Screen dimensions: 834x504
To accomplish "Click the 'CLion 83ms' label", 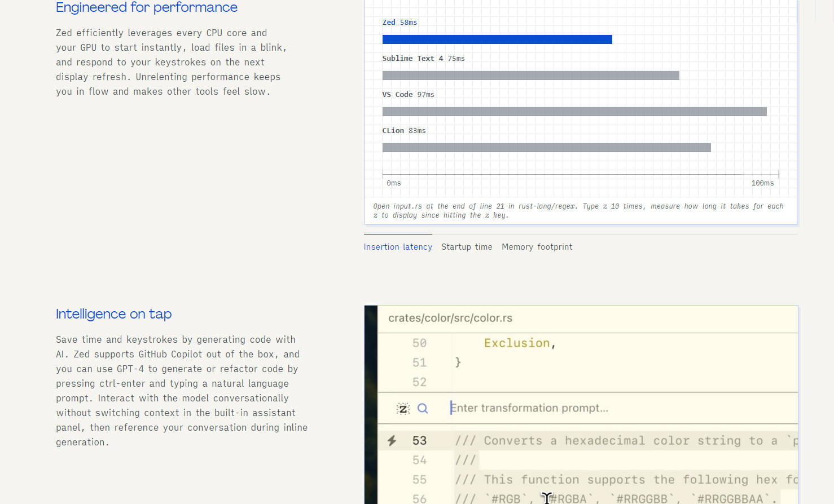I will pos(404,131).
